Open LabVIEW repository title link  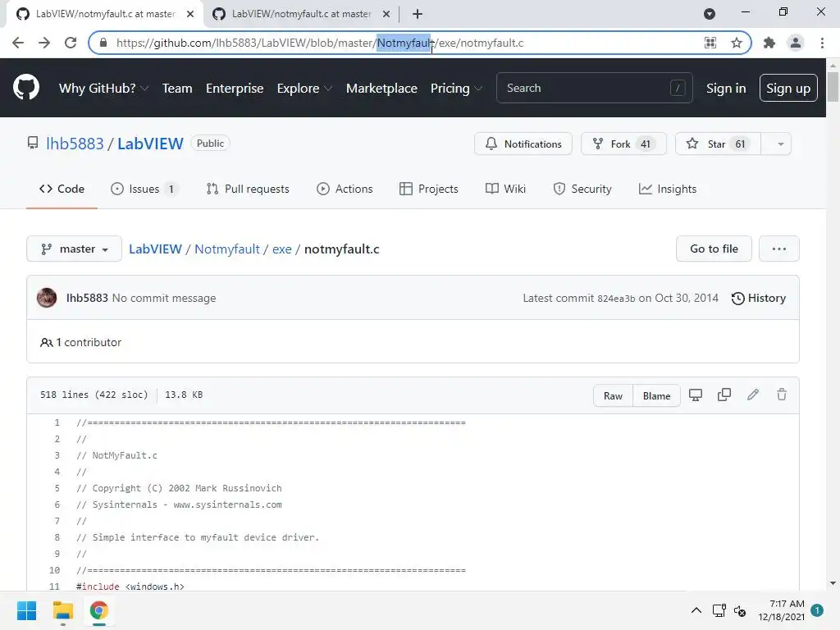151,144
